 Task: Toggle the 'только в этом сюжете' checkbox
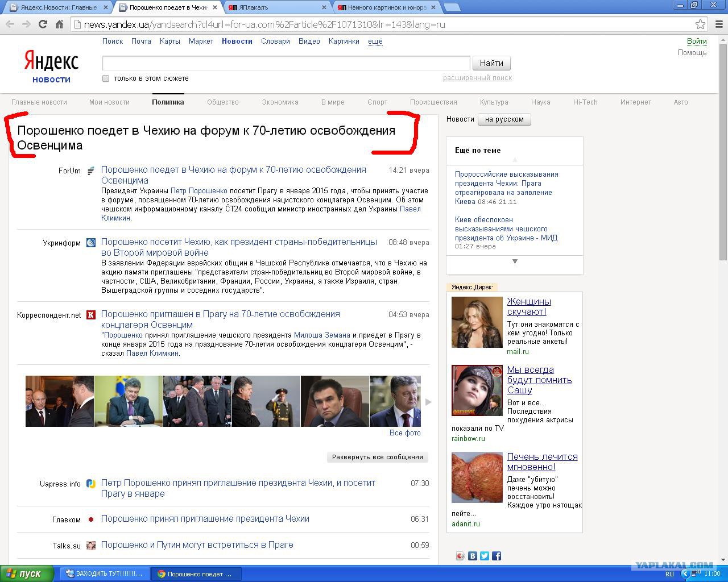106,78
